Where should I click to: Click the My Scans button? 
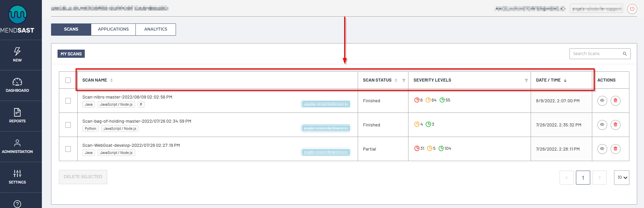click(71, 54)
